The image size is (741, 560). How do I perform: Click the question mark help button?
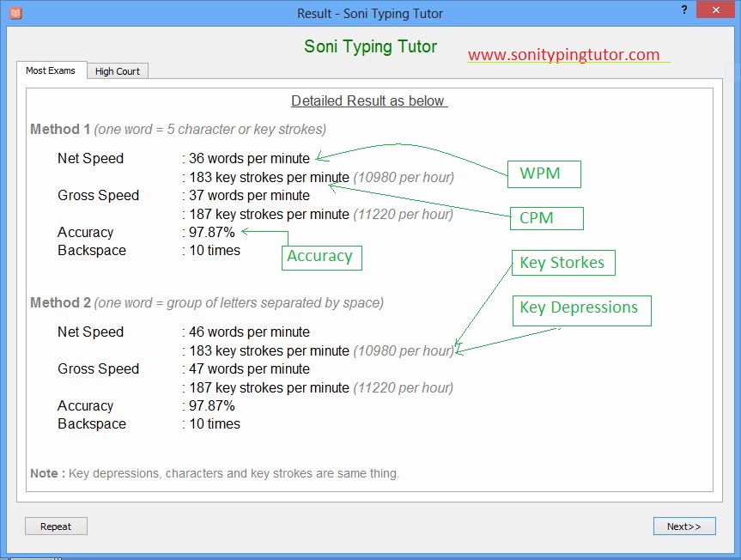point(683,9)
